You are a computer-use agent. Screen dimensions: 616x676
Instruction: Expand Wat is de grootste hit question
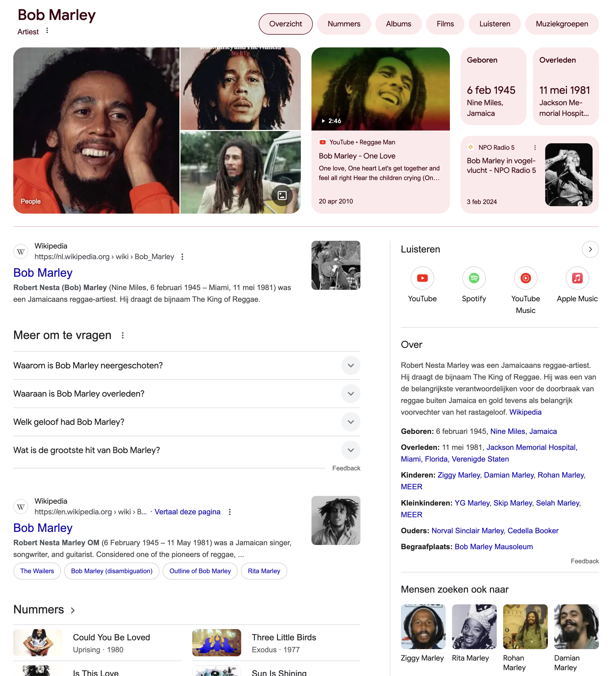click(187, 450)
